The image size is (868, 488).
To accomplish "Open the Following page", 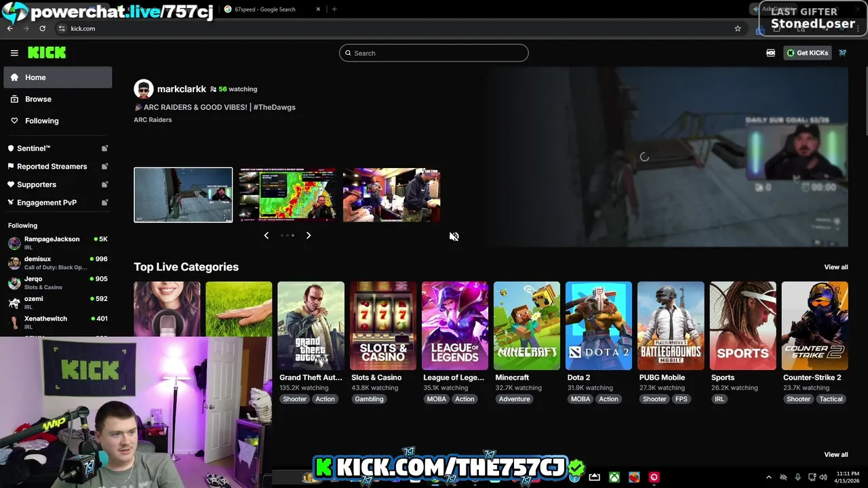I will (58, 121).
